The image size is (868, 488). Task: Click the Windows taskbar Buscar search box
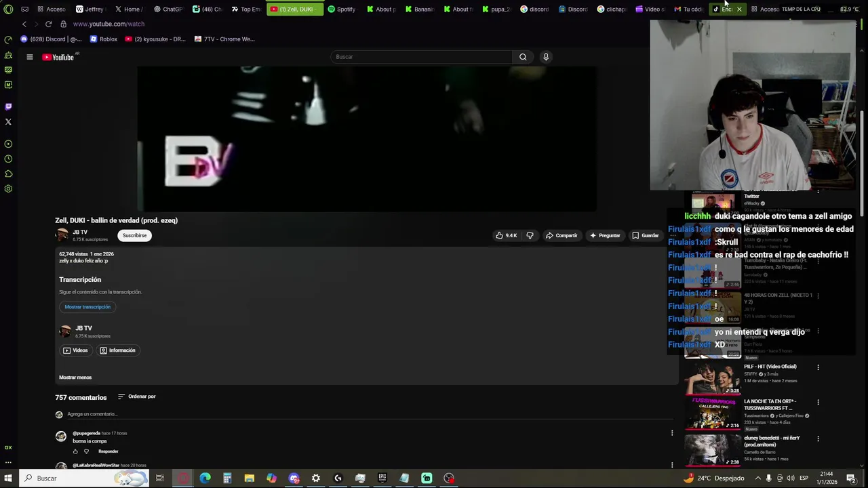pos(84,479)
